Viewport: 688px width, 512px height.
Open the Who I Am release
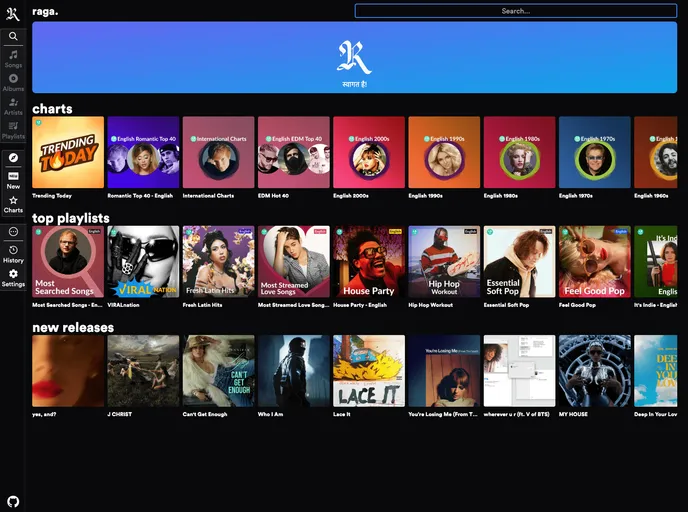294,371
